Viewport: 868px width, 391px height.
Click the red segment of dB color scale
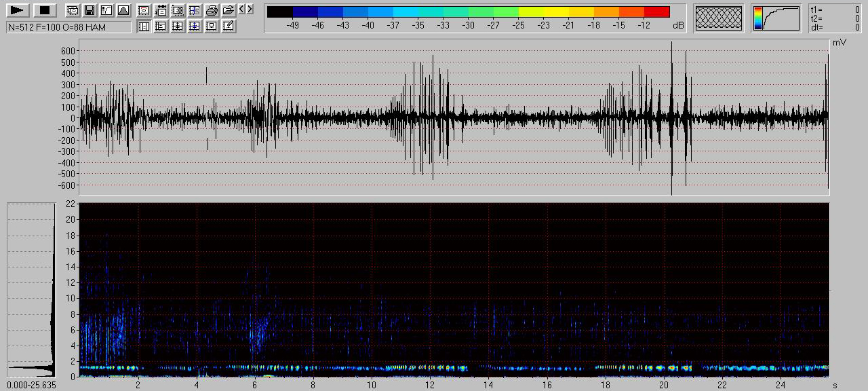tap(656, 12)
